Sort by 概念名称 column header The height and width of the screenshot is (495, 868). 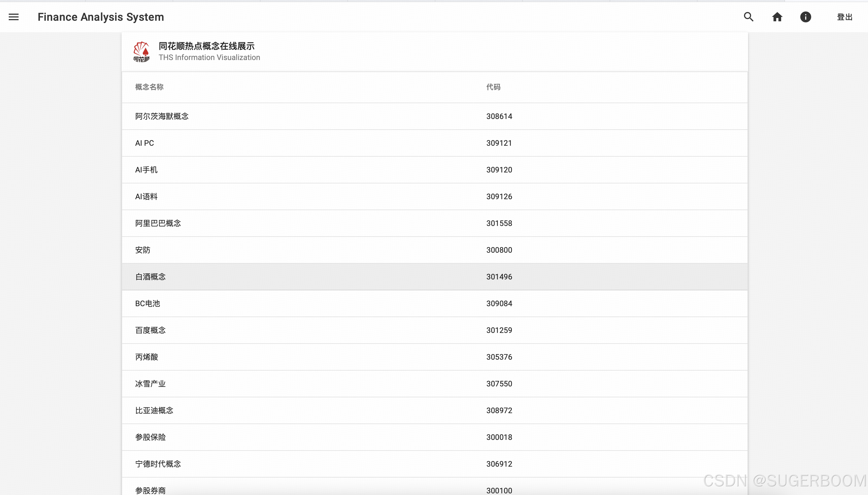pyautogui.click(x=149, y=87)
